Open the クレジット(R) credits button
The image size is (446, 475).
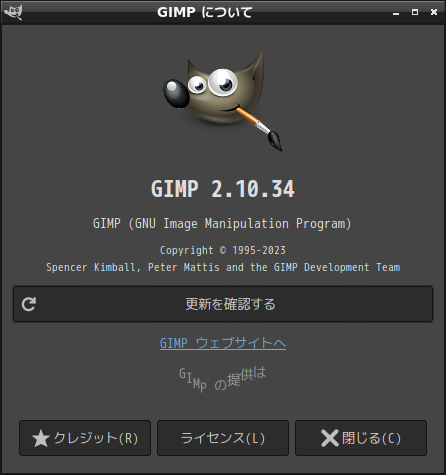pyautogui.click(x=85, y=438)
